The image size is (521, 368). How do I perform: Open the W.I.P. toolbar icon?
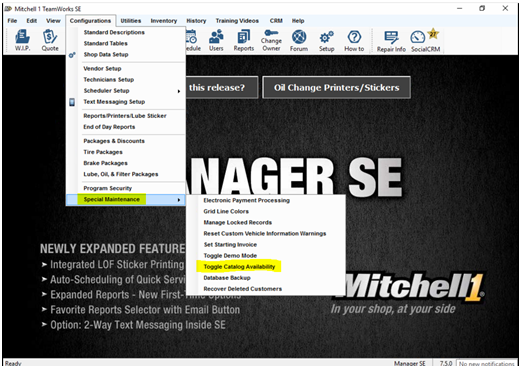(22, 40)
